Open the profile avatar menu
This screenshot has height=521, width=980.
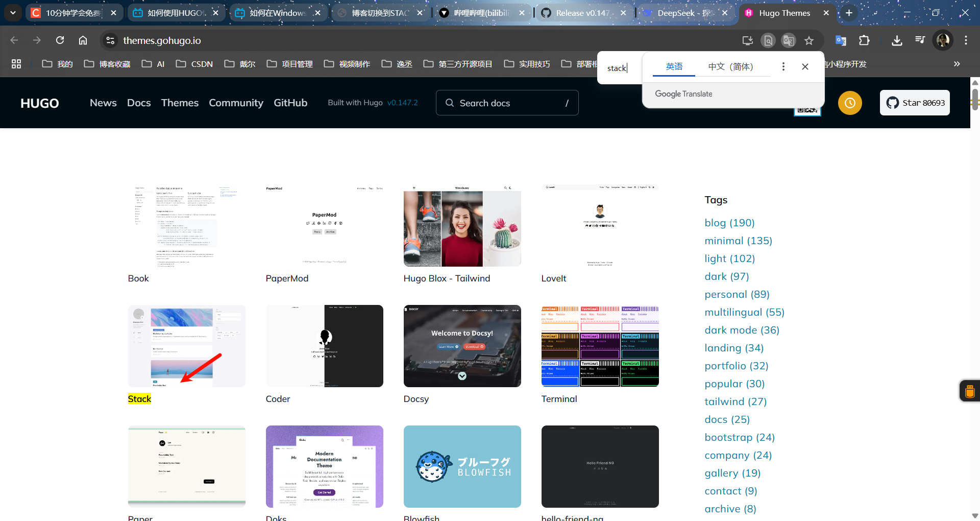pos(943,40)
